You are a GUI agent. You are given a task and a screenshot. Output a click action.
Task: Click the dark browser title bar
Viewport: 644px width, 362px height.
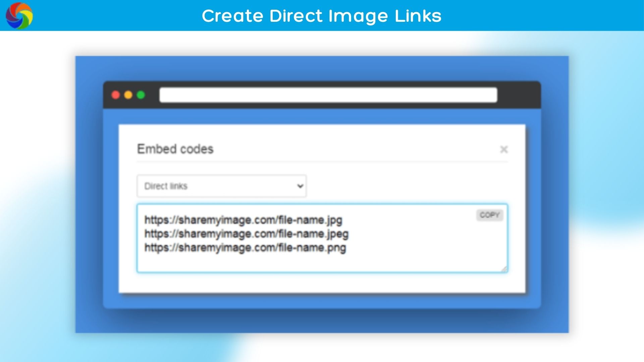coord(518,95)
